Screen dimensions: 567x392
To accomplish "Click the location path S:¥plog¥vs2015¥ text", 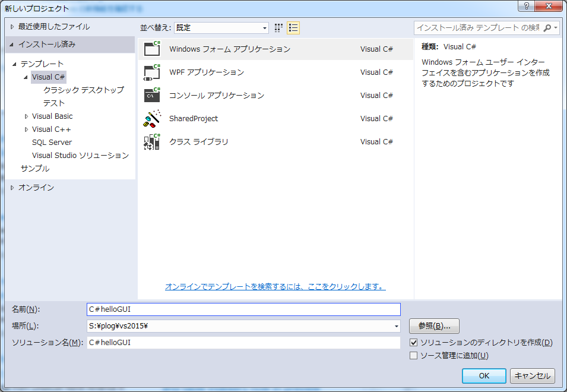I will pos(118,326).
